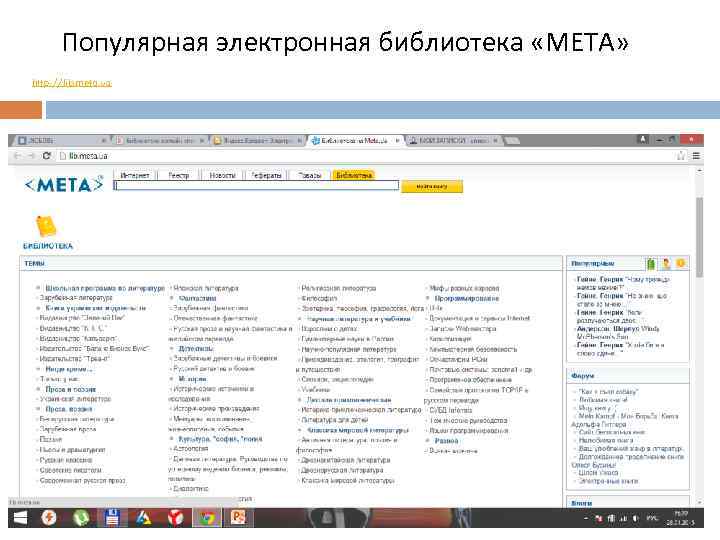The height and width of the screenshot is (540, 720).
Task: Select the Интернет tab on META
Action: point(135,175)
